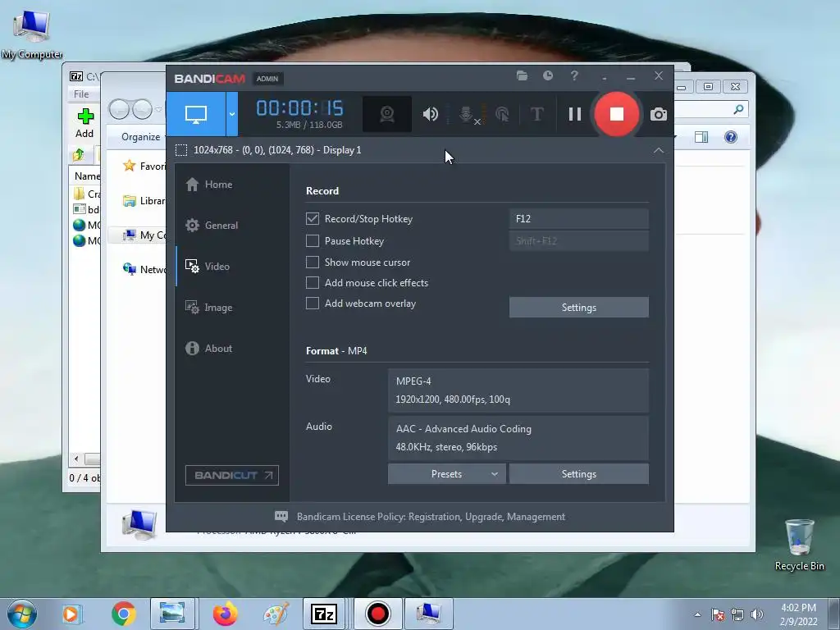The image size is (840, 630).
Task: Launch Chrome from taskbar
Action: (x=124, y=614)
